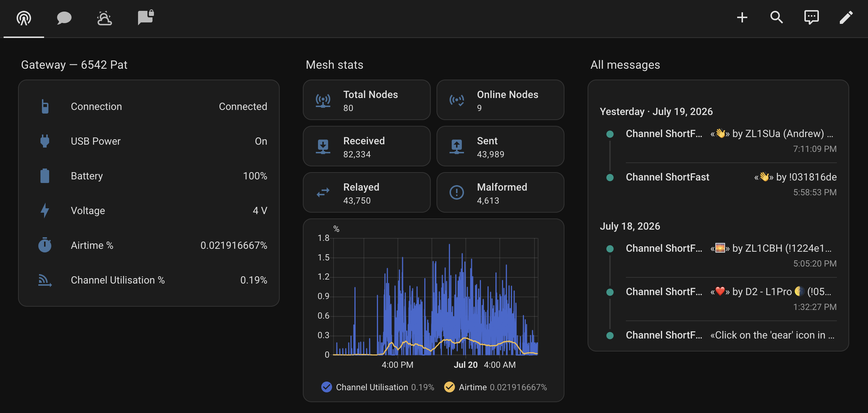The height and width of the screenshot is (413, 868).
Task: Click the Online Nodes icon
Action: [x=457, y=100]
